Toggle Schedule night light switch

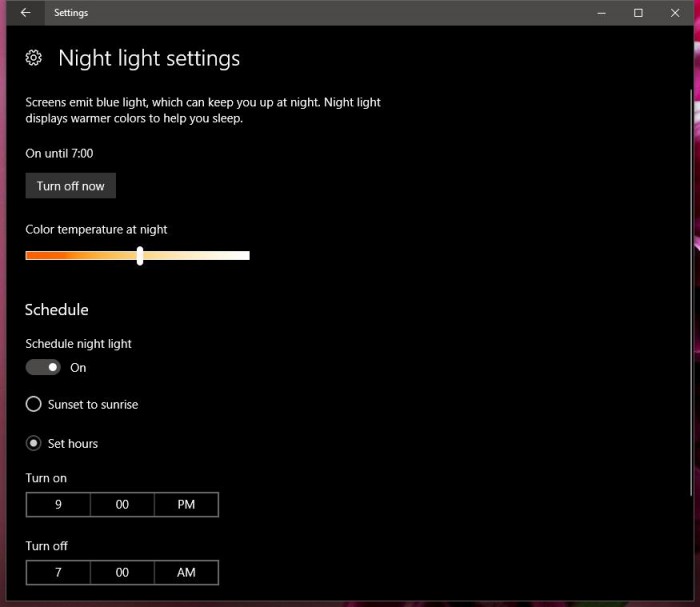43,367
